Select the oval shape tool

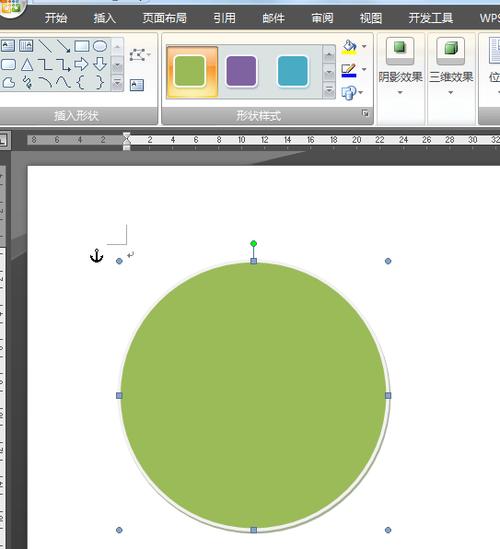[100, 46]
